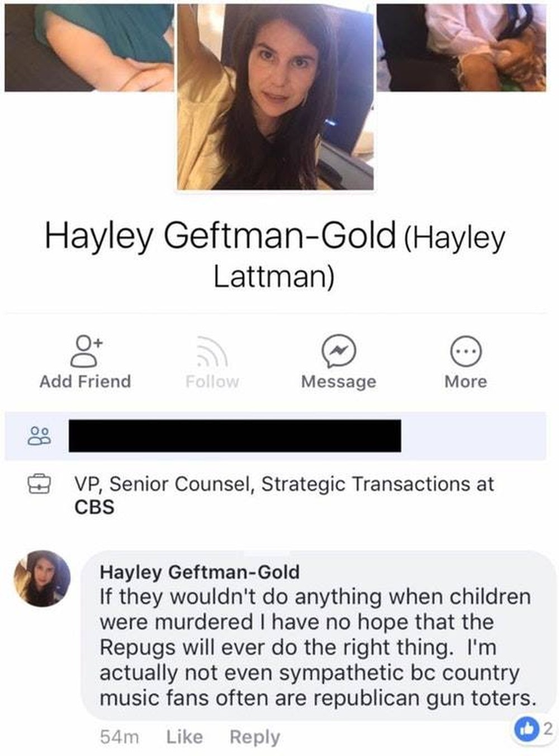Click the commenter's round avatar
559x756 pixels.
pos(42,579)
